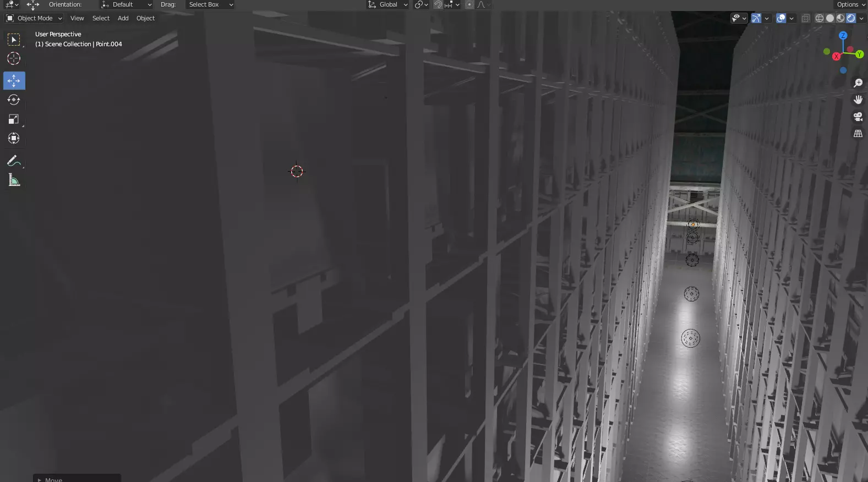Open the Drag Select Box dropdown

coord(210,4)
